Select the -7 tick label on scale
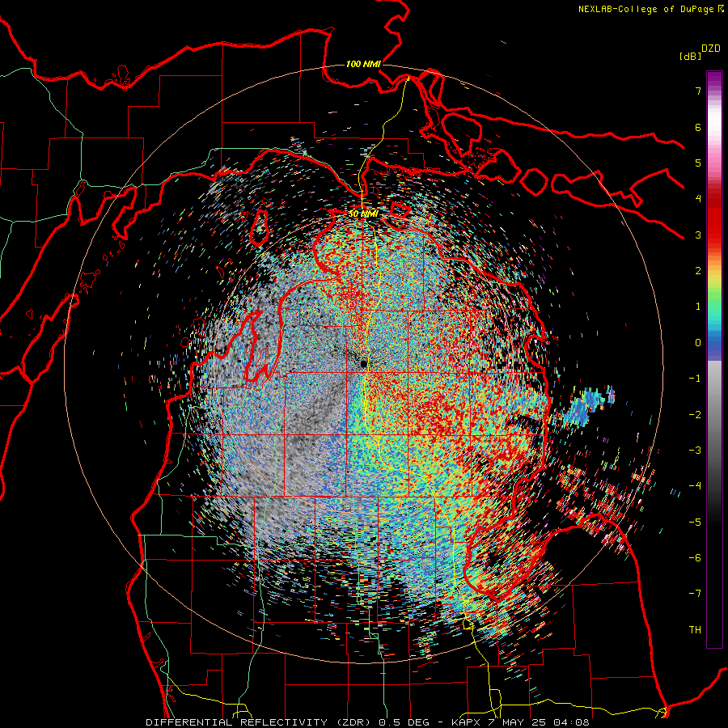The width and height of the screenshot is (728, 728). click(695, 594)
